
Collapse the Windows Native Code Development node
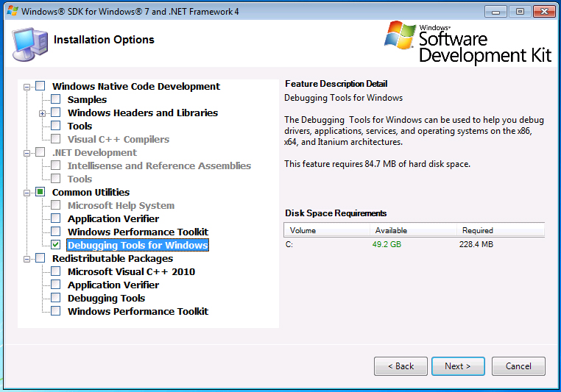coord(27,87)
